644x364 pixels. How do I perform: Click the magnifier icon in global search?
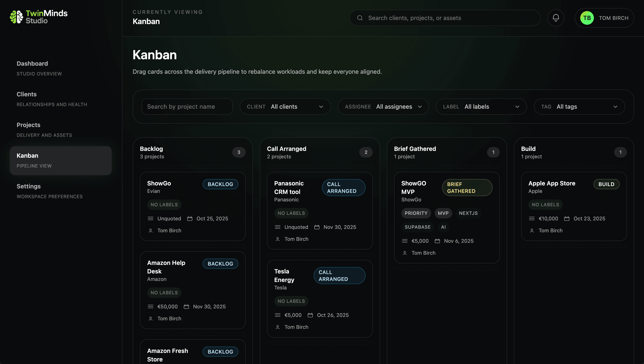point(360,18)
